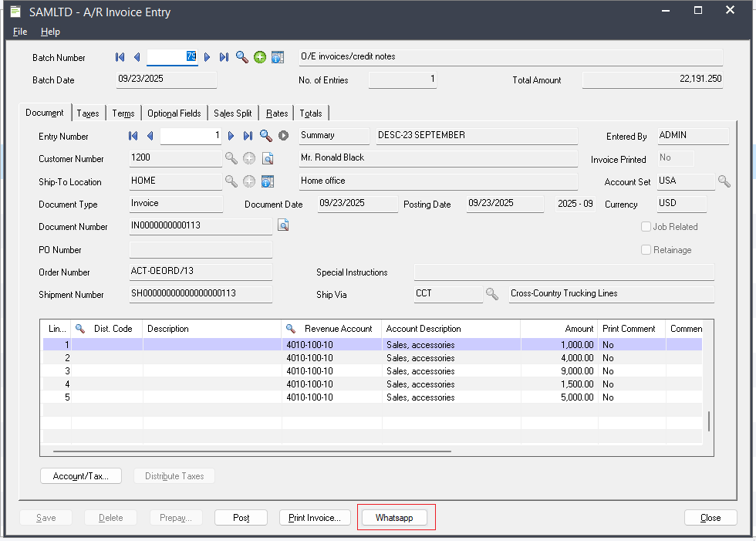Click the Special Instructions input field
Image resolution: width=756 pixels, height=541 pixels.
pyautogui.click(x=563, y=272)
